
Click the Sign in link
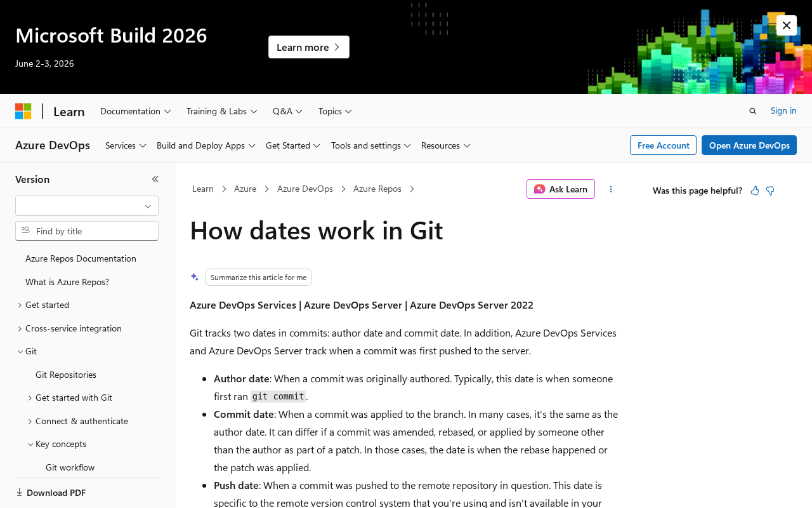783,110
